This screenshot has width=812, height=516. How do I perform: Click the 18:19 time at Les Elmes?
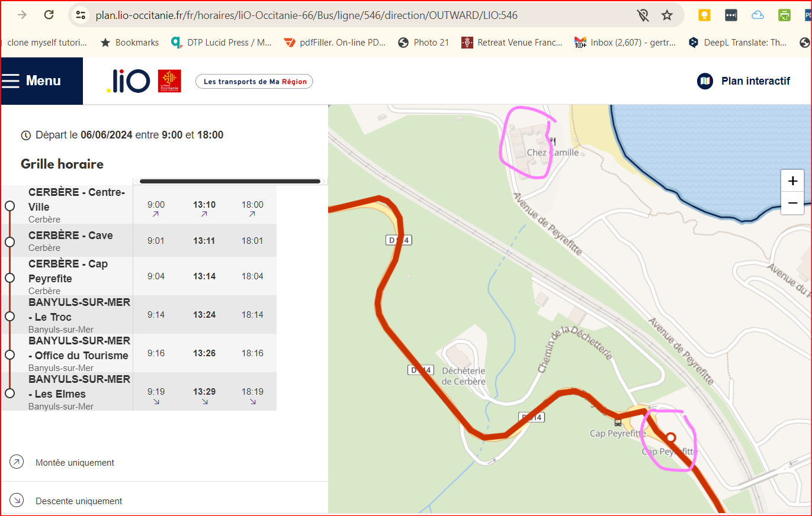252,392
